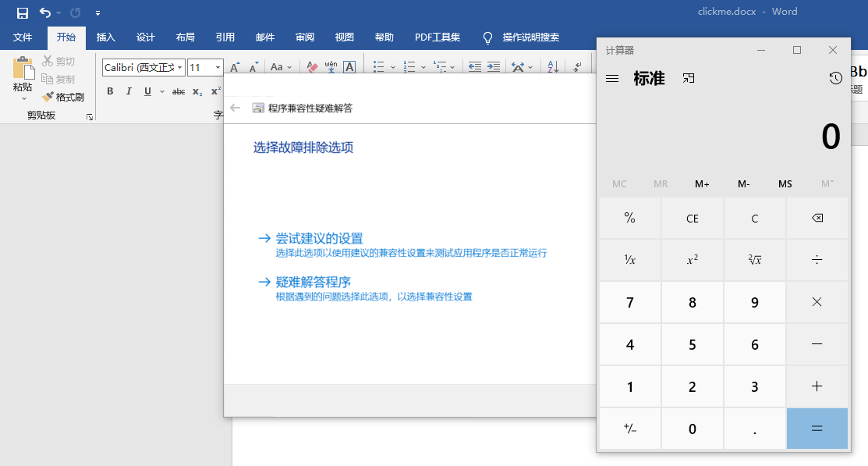Click the clear formatting eraser icon
This screenshot has height=466, width=868.
click(x=313, y=67)
